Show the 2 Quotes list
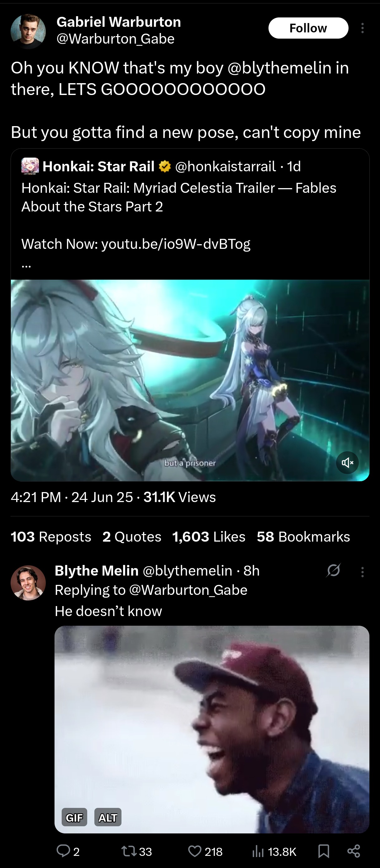380x868 pixels. pyautogui.click(x=132, y=537)
